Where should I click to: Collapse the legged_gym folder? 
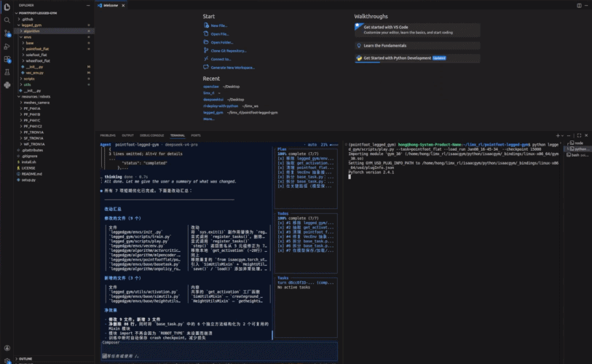coord(32,25)
